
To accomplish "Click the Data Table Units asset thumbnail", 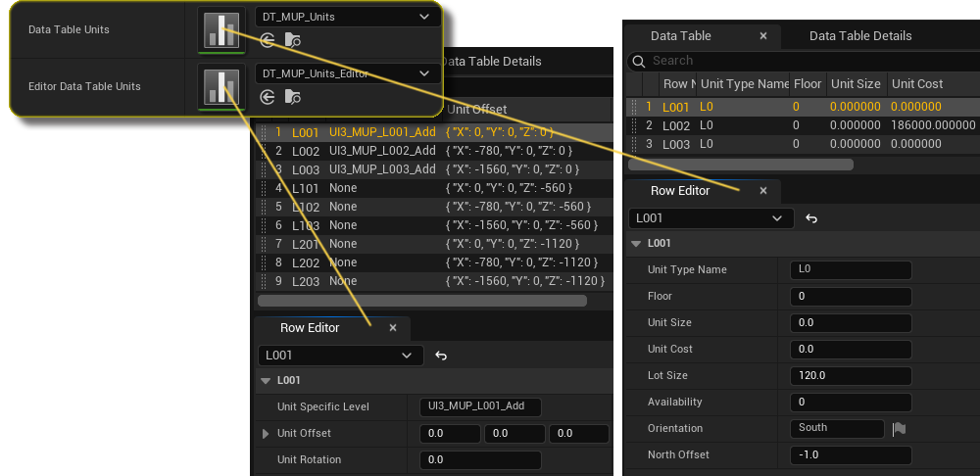I will 220,29.
